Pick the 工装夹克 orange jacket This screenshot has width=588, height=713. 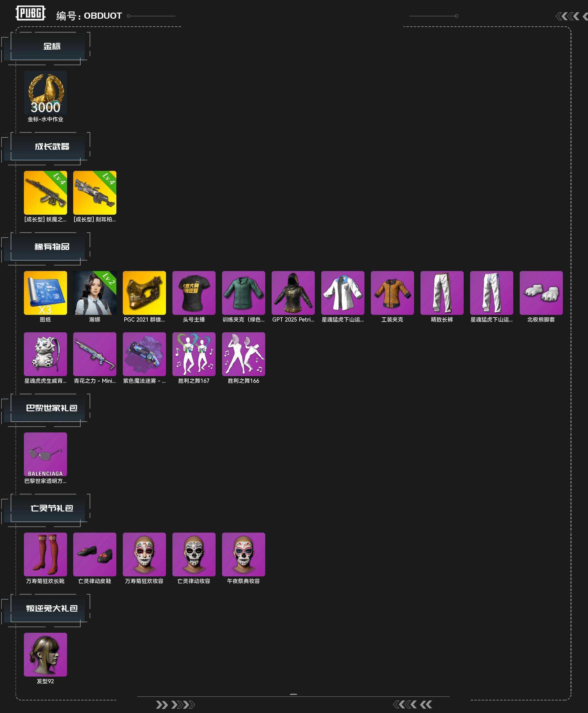click(392, 293)
